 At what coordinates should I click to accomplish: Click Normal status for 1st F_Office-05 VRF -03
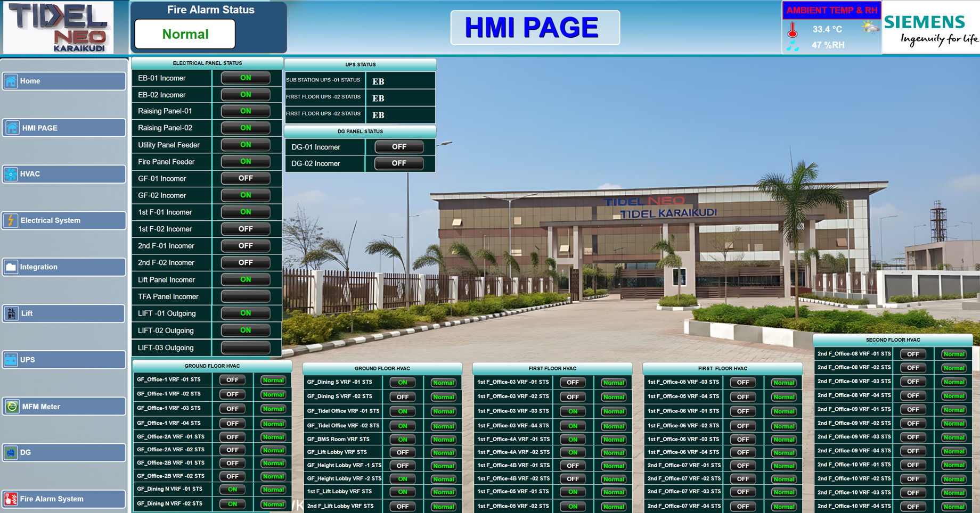(x=784, y=383)
